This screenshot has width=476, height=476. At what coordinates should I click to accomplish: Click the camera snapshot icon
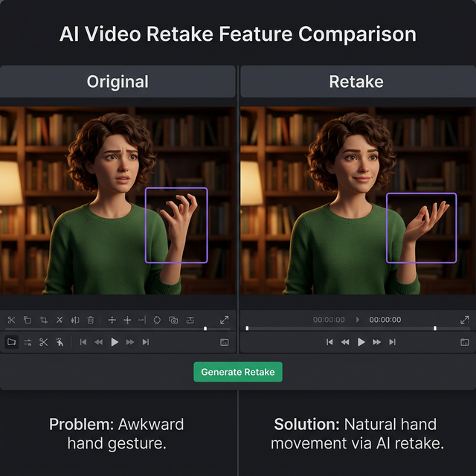pos(173,320)
